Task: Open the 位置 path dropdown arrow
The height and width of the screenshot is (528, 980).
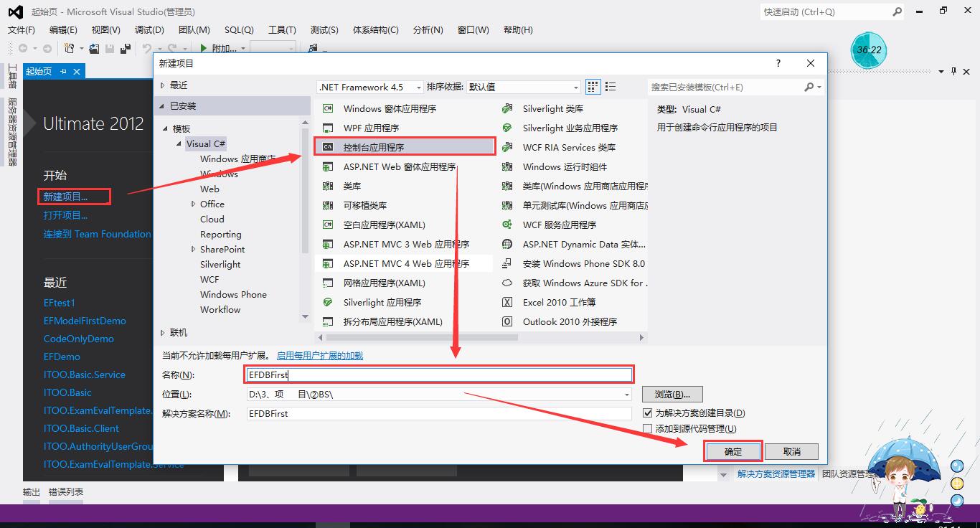Action: pos(626,395)
